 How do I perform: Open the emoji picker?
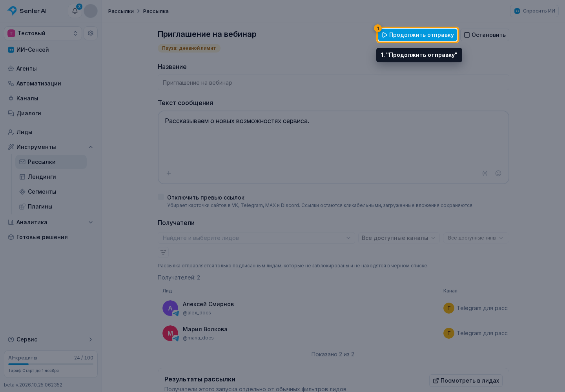[498, 173]
